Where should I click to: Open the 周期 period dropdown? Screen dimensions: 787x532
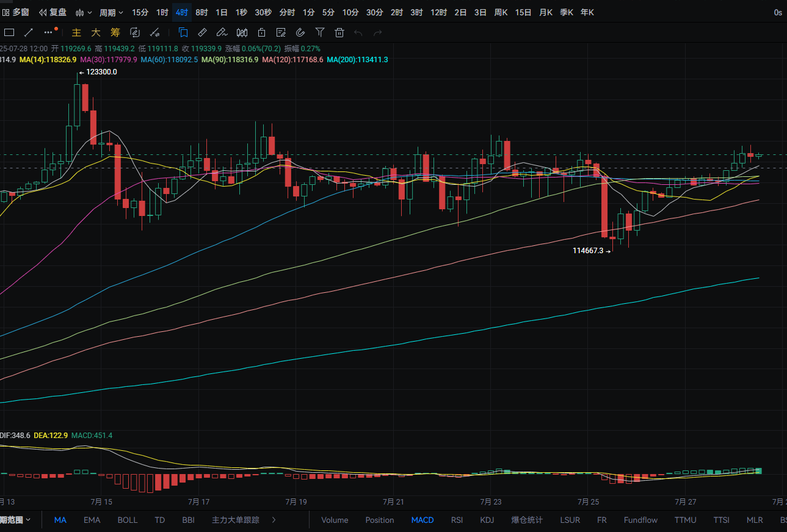point(111,12)
